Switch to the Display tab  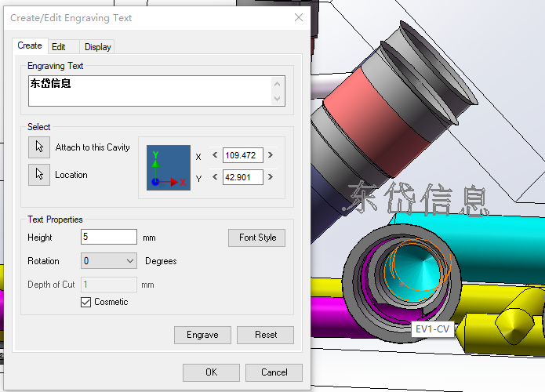[x=98, y=47]
